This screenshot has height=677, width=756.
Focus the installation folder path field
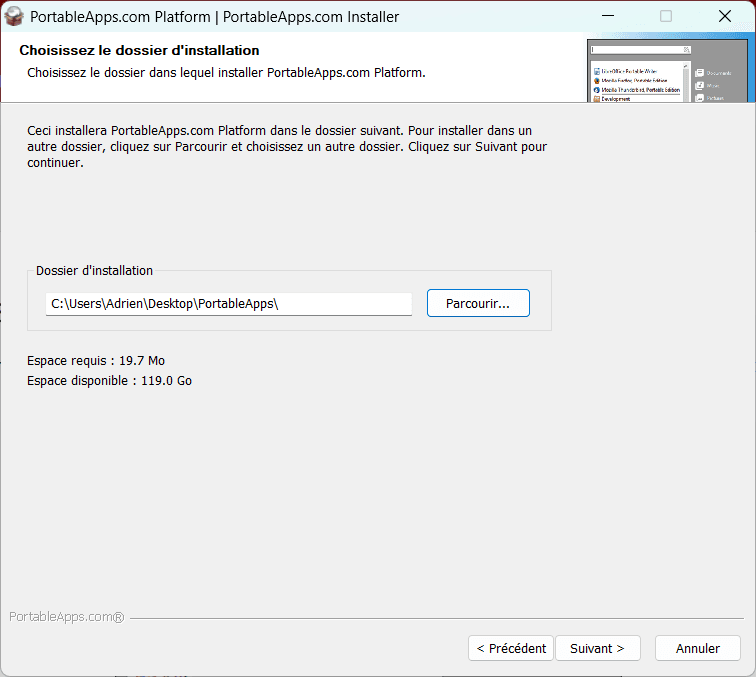tap(229, 304)
